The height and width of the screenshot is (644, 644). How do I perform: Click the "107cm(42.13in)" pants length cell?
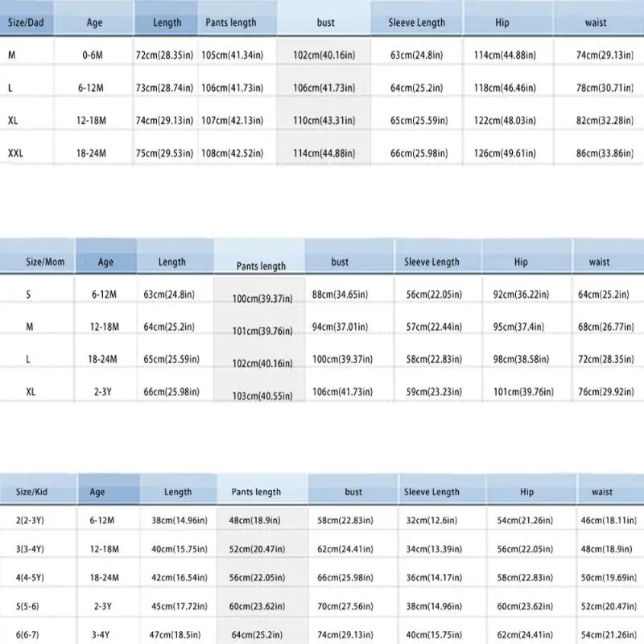[233, 121]
